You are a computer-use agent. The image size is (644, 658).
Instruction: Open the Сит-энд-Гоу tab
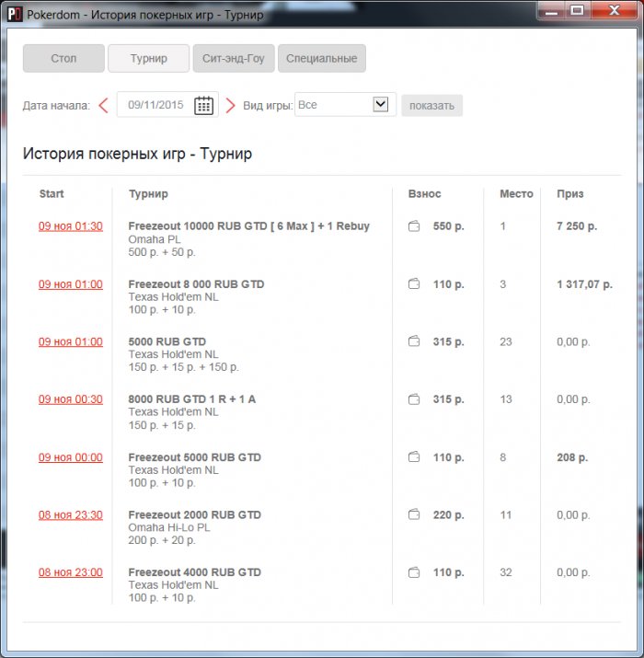pos(234,58)
